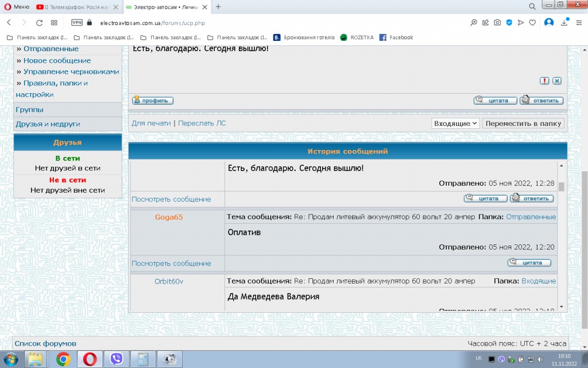Open Opera downloads icon in toolbar

[564, 23]
